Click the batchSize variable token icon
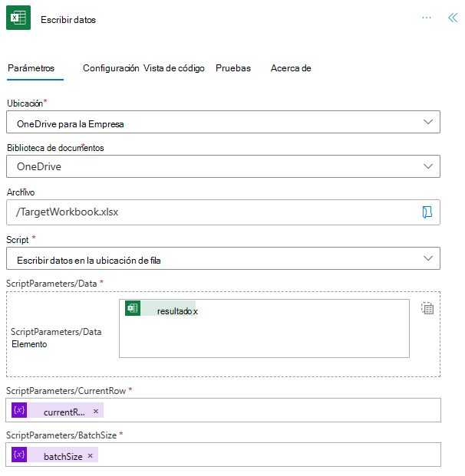The height and width of the screenshot is (476, 465). (x=19, y=456)
